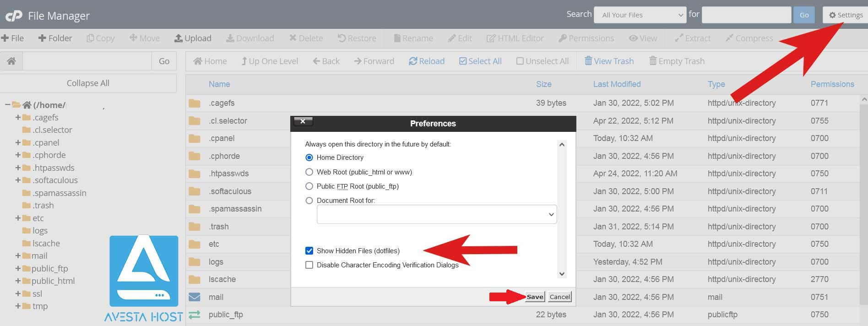Sort files by Last Modified column

pyautogui.click(x=617, y=84)
